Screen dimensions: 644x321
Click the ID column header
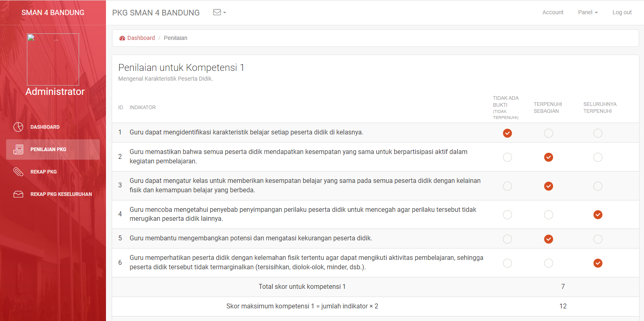[121, 108]
